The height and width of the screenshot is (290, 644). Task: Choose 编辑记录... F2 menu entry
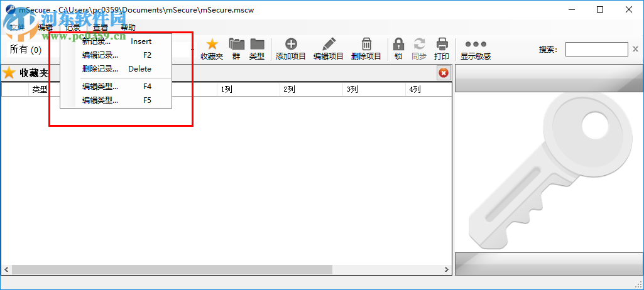pos(116,55)
